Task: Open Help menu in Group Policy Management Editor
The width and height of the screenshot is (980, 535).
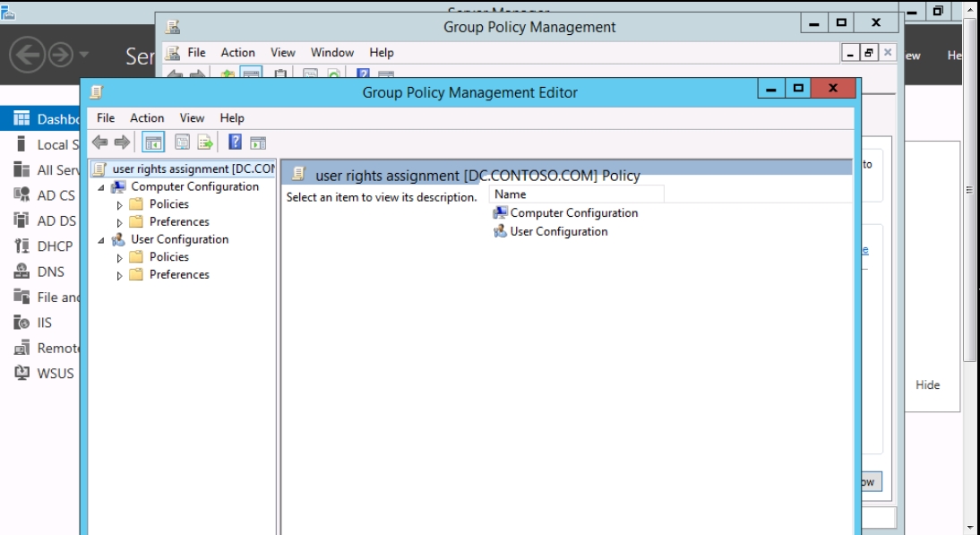Action: click(232, 118)
